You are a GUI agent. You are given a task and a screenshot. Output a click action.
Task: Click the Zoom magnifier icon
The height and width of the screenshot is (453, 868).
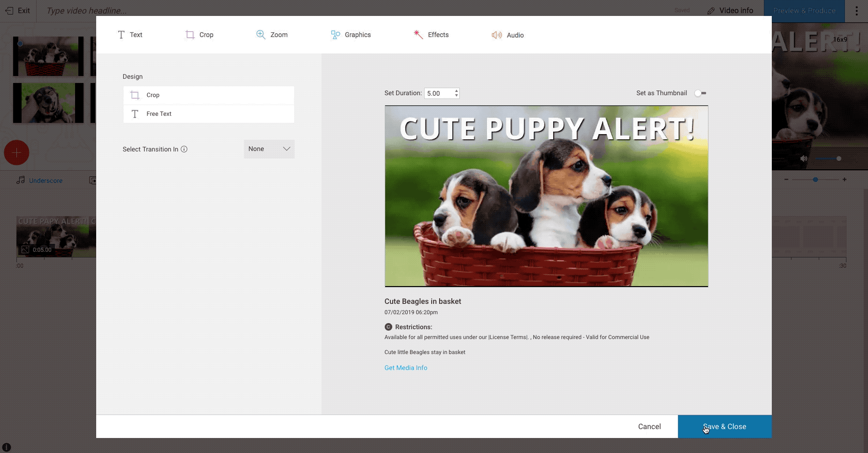coord(261,34)
